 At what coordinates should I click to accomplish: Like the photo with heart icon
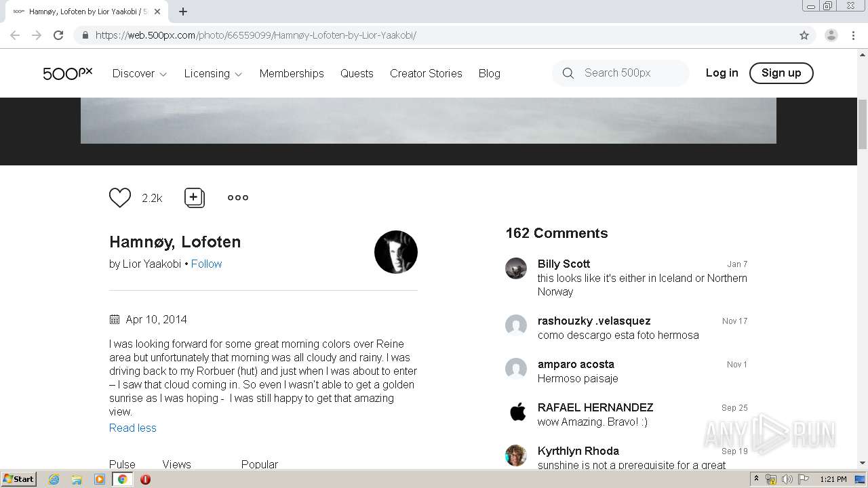120,198
